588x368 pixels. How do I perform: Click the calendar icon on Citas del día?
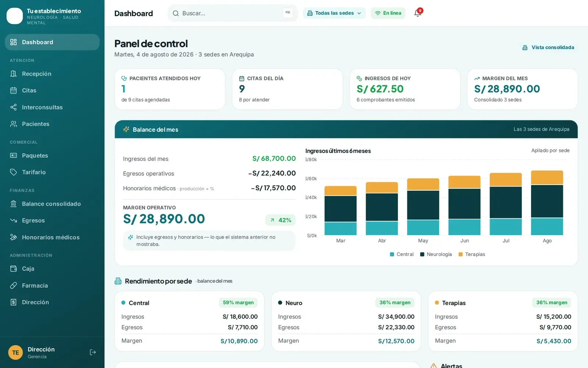[242, 78]
